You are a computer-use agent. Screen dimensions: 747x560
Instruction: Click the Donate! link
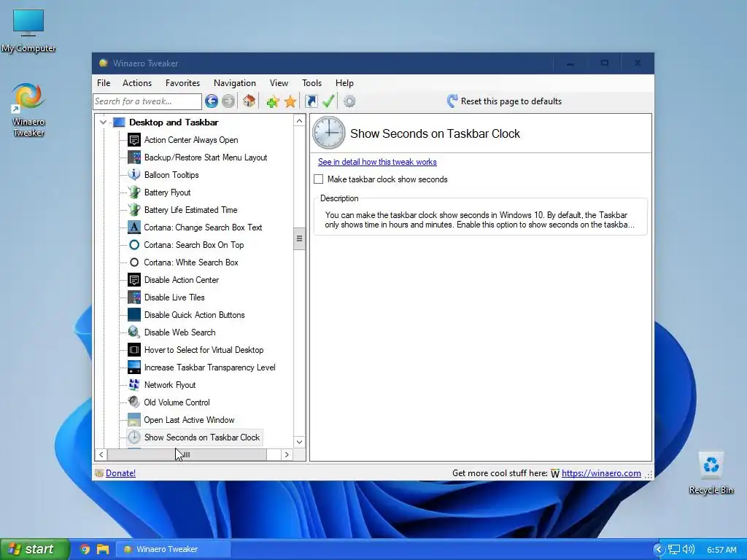[x=120, y=472]
